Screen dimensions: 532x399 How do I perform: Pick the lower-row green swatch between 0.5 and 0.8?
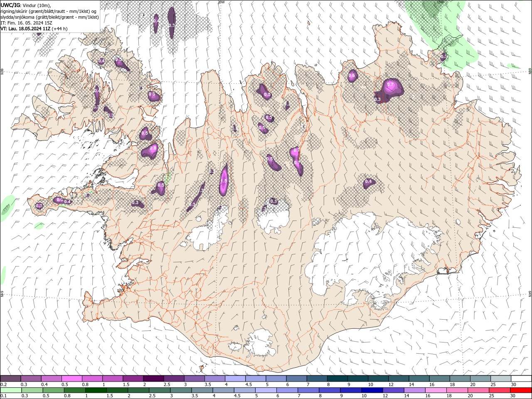pyautogui.click(x=53, y=390)
